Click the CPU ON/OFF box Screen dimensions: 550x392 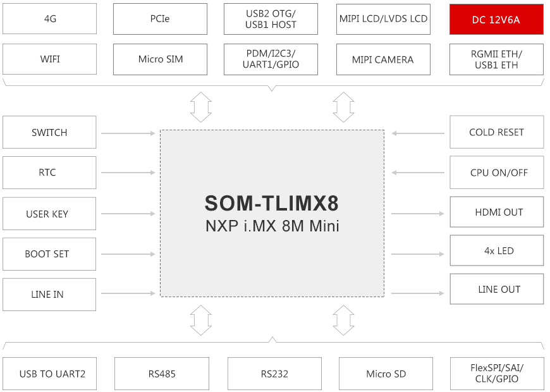pos(496,173)
